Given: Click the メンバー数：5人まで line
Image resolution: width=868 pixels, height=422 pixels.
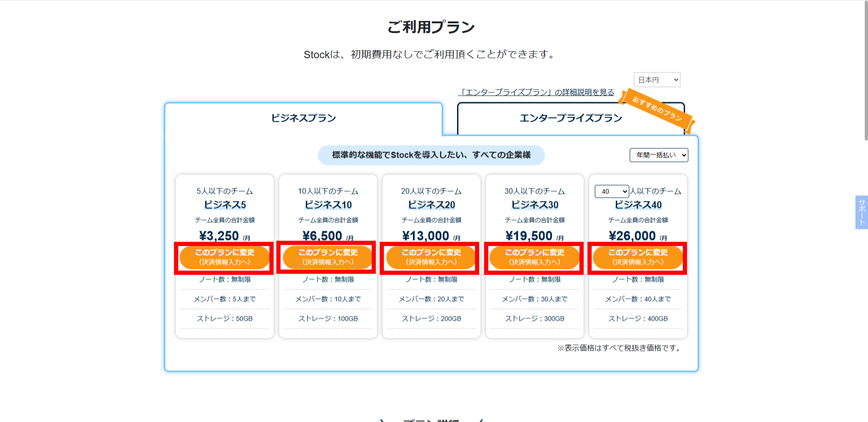Looking at the screenshot, I should click(x=225, y=299).
